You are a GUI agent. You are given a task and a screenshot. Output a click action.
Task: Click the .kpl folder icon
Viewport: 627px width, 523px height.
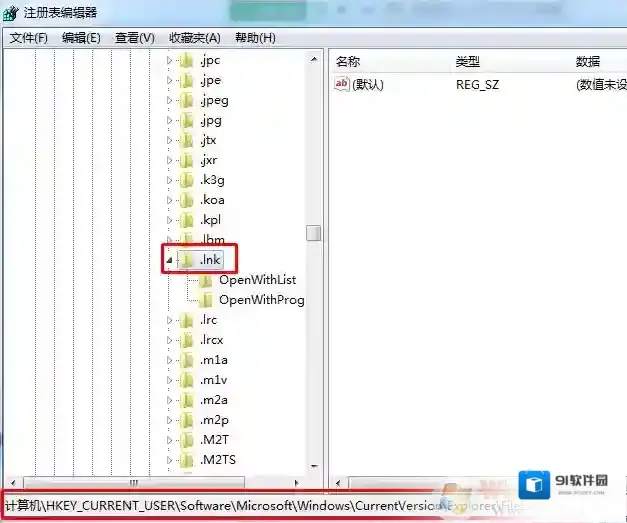(x=187, y=220)
